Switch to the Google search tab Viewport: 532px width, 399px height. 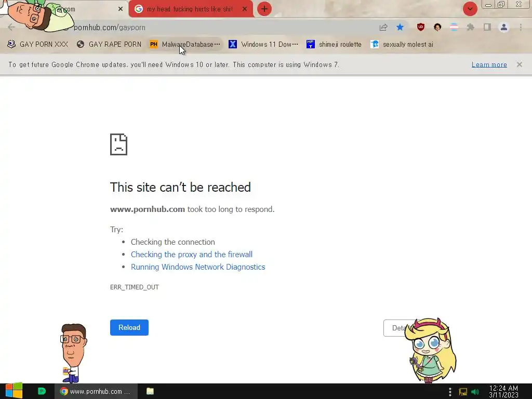pyautogui.click(x=190, y=9)
